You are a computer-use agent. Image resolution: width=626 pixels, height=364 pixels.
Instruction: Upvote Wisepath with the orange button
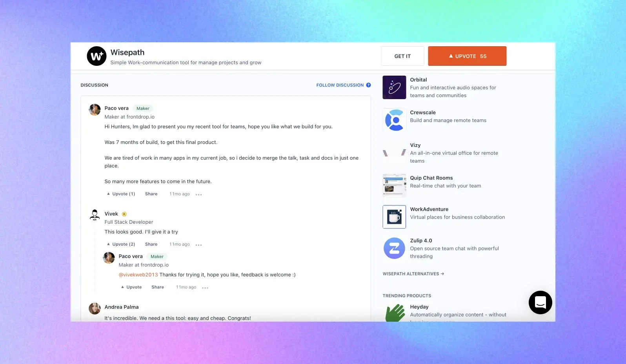coord(467,56)
